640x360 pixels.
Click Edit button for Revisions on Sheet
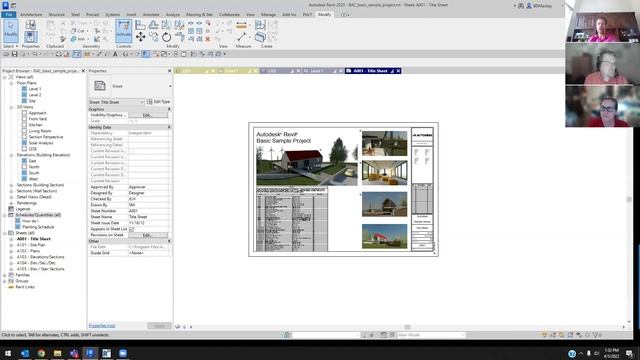tap(148, 235)
